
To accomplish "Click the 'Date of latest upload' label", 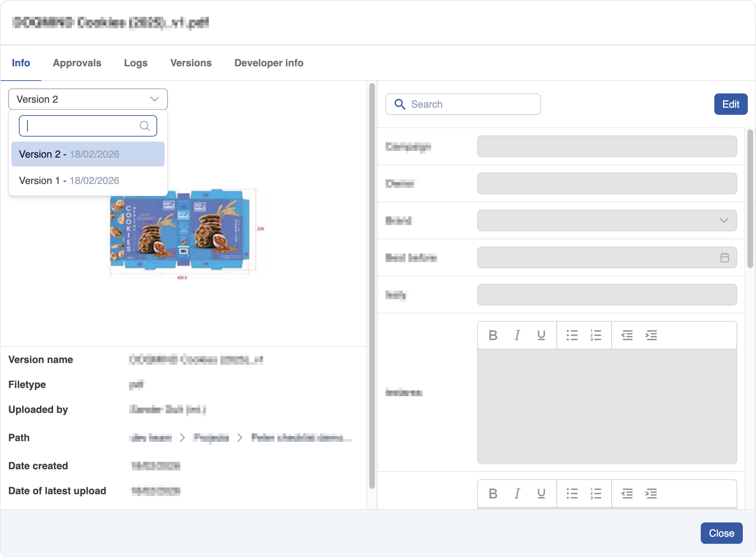I will pos(57,491).
